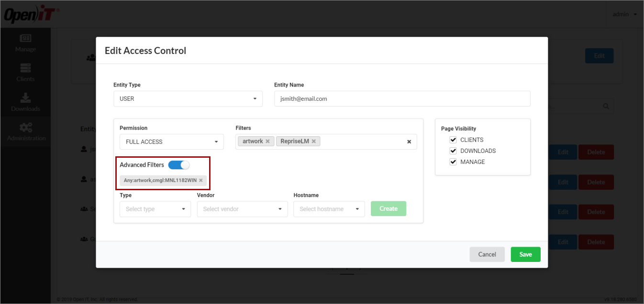Click the Open iT logo
644x304 pixels.
(31, 14)
